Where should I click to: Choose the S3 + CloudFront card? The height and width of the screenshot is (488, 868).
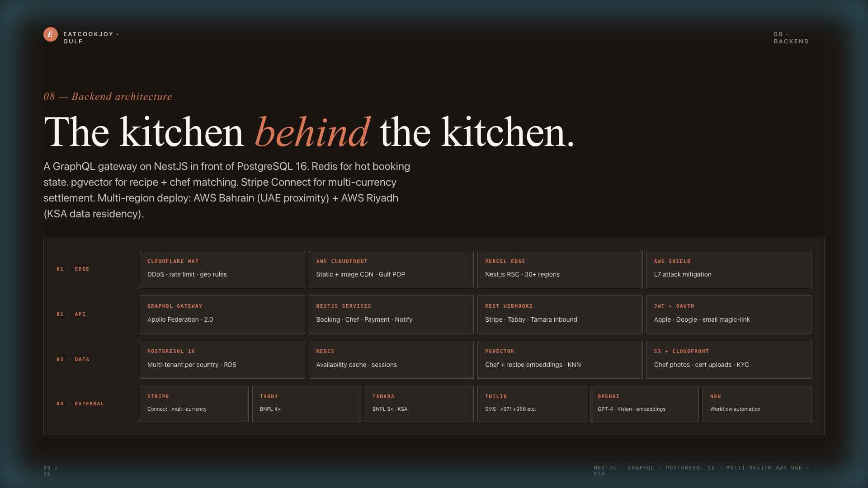pos(729,360)
